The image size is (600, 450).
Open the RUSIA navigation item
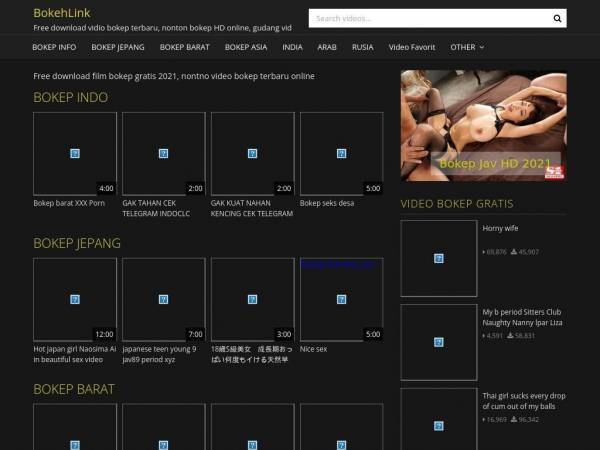[x=362, y=47]
